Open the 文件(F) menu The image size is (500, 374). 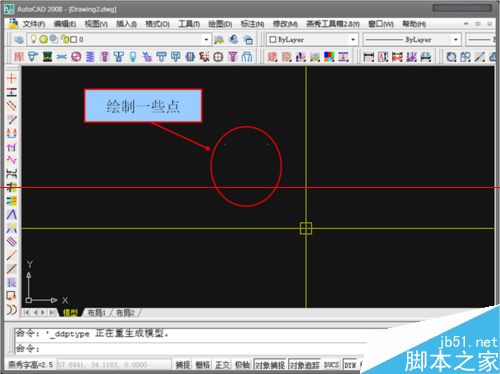point(34,24)
